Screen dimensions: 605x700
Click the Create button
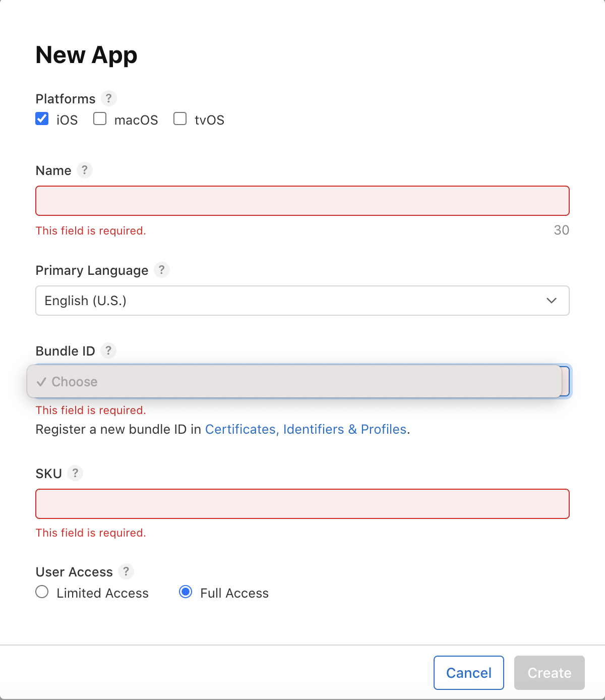click(549, 673)
